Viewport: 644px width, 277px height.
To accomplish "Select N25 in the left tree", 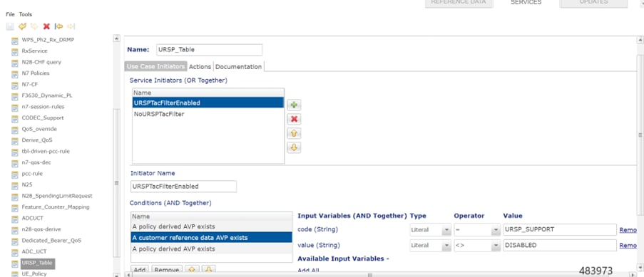I will [27, 184].
